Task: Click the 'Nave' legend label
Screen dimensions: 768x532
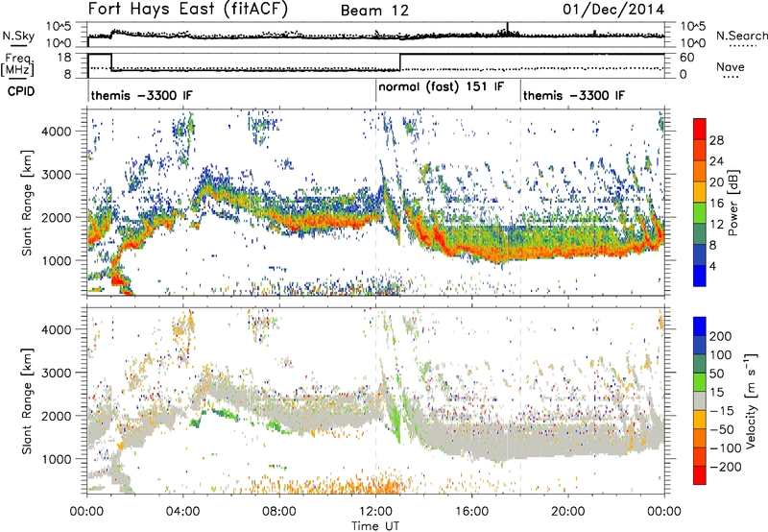Action: click(x=731, y=66)
